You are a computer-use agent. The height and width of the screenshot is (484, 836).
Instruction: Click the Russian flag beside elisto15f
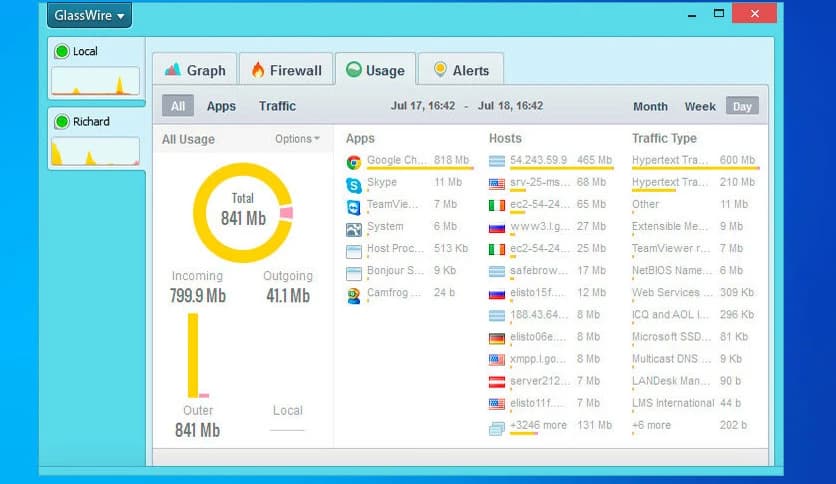496,294
